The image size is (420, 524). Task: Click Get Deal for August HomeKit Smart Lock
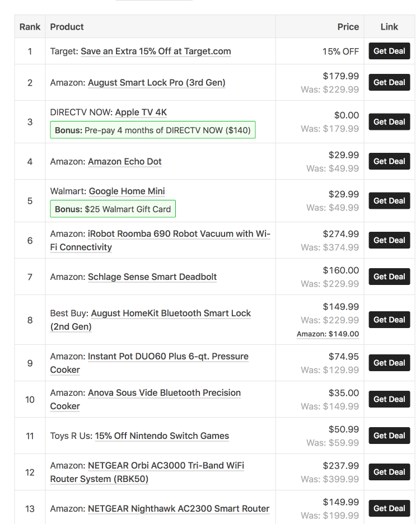pyautogui.click(x=389, y=320)
